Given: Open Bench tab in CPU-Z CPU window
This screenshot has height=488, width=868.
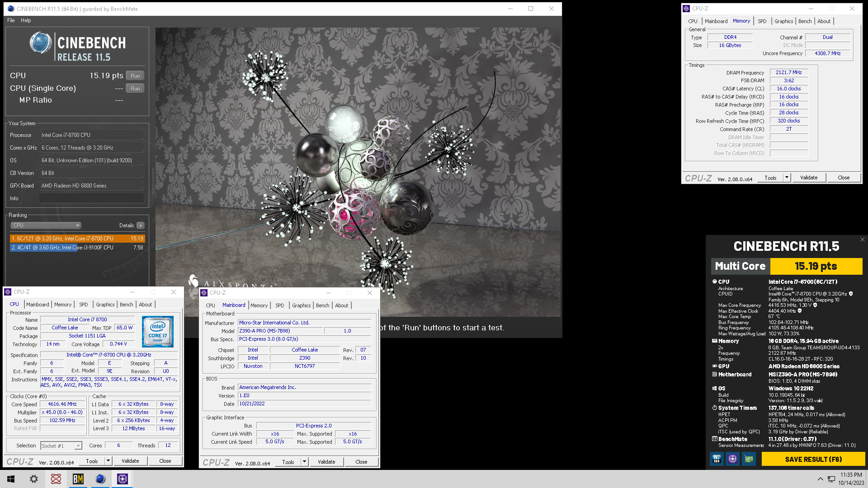Looking at the screenshot, I should (126, 305).
